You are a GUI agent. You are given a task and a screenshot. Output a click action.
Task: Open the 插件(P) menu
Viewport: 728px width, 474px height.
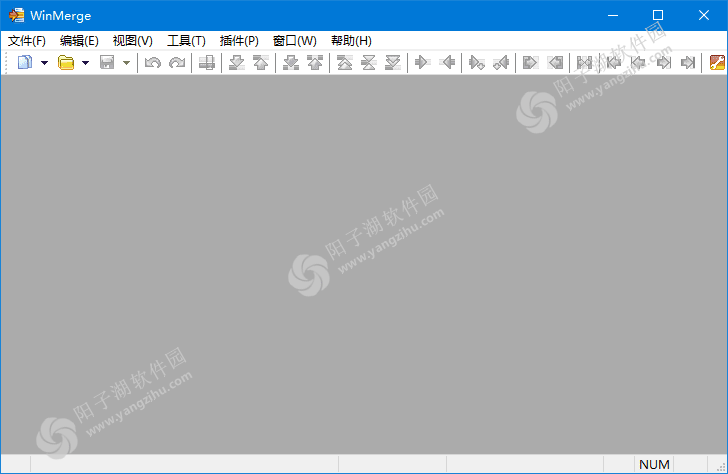tap(239, 41)
